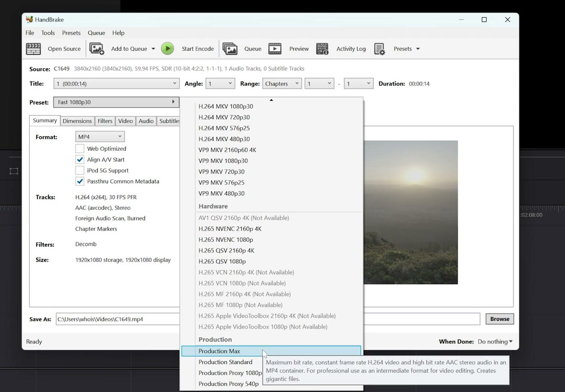Enable iPod 5G Support checkbox
Viewport: 565px width, 392px height.
tap(79, 170)
